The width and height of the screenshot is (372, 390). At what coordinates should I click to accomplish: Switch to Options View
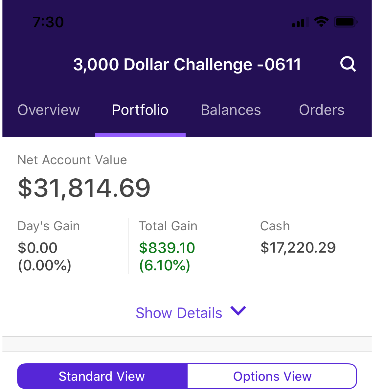[272, 376]
